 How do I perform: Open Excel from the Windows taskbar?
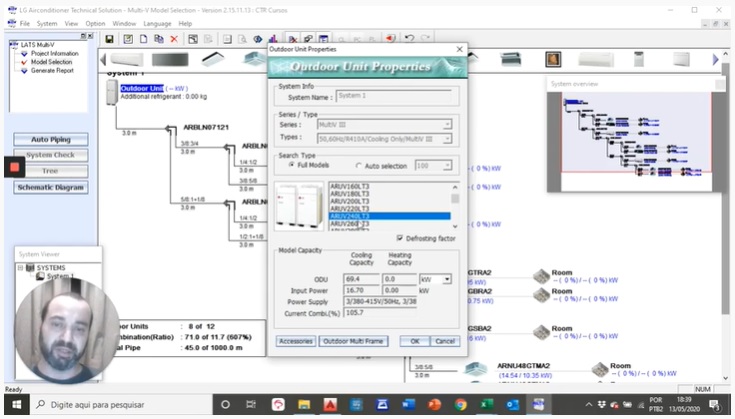tap(486, 404)
